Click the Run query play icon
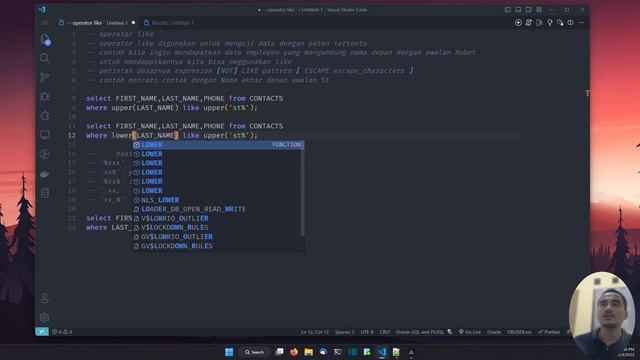Screen dimensions: 640x360 point(518,23)
